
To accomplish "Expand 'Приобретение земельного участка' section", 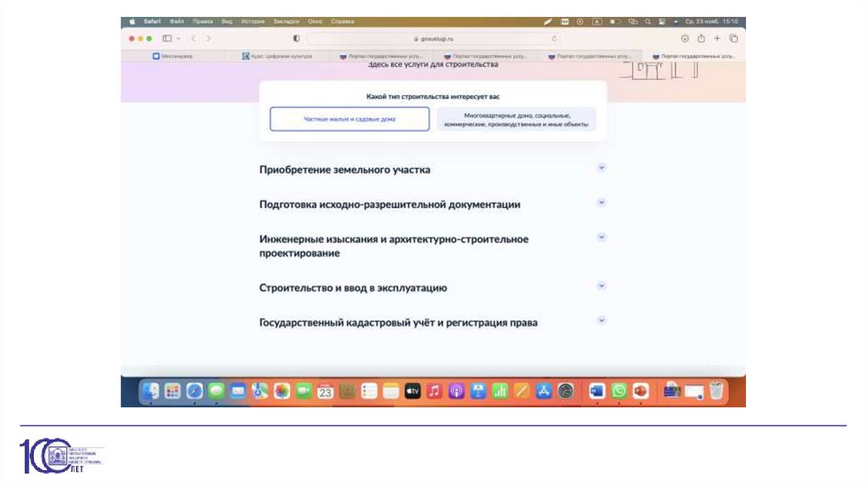I will coord(601,168).
